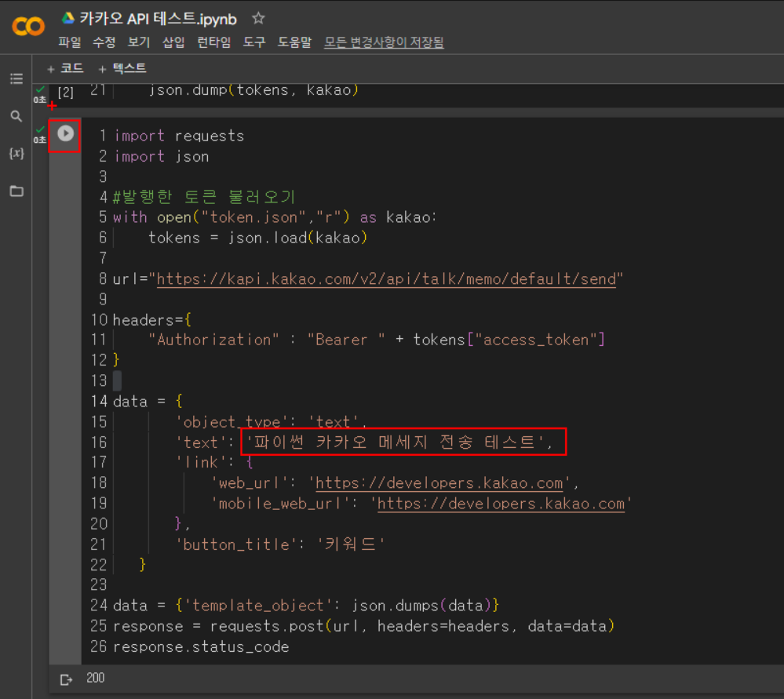Add a code cell with + 코드
Screen dimensions: 784x699
click(x=65, y=68)
